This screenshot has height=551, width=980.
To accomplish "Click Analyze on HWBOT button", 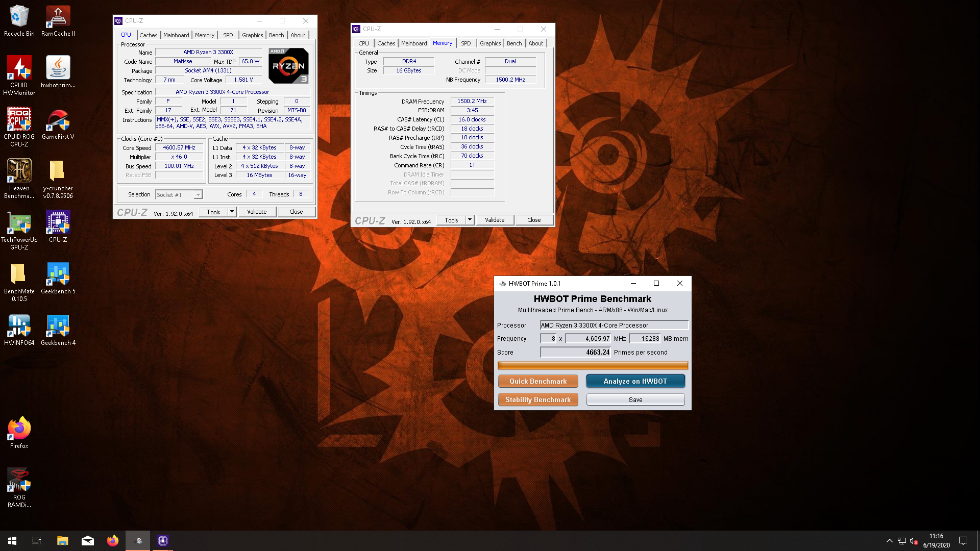I will click(635, 381).
